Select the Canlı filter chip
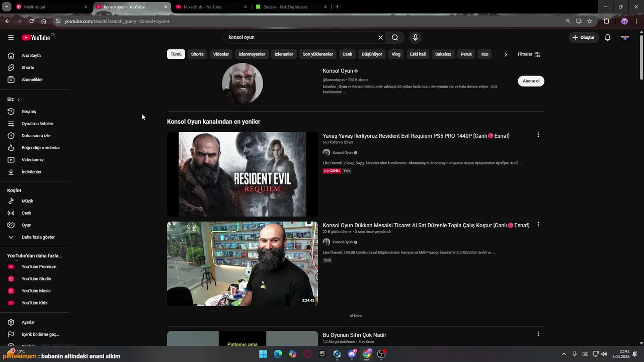The width and height of the screenshot is (644, 362). (347, 54)
